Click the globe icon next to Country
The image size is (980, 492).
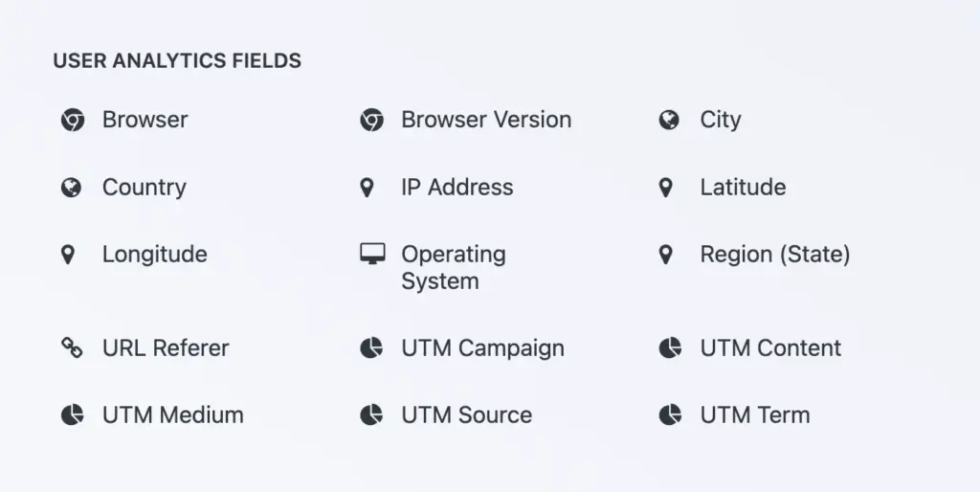click(71, 188)
